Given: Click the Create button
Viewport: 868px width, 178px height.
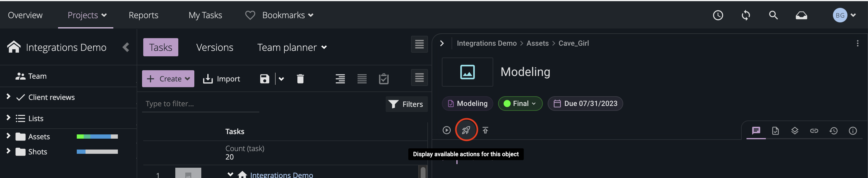Looking at the screenshot, I should click(x=168, y=78).
